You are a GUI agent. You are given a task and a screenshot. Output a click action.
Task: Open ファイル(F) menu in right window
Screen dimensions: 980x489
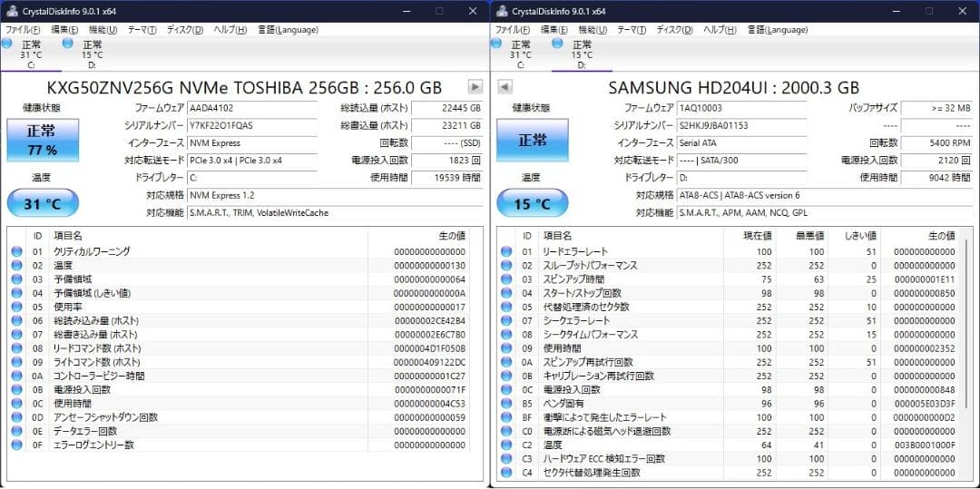(x=513, y=29)
